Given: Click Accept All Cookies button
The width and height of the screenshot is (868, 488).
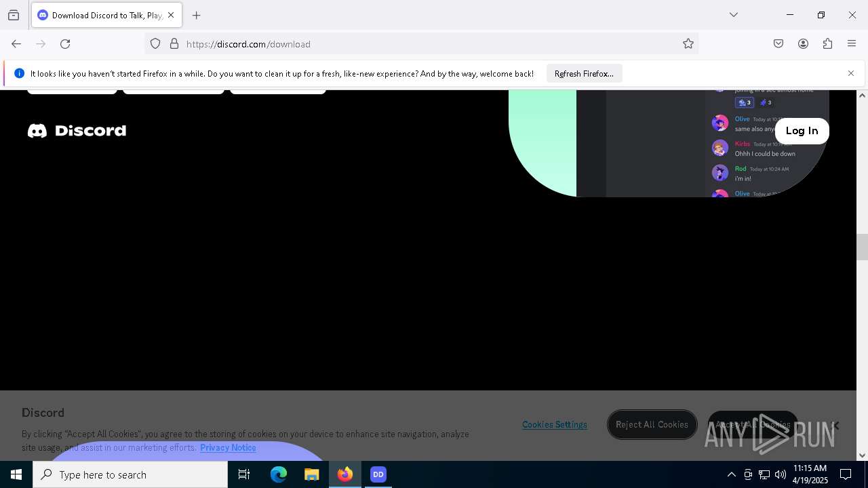Looking at the screenshot, I should coord(753,425).
